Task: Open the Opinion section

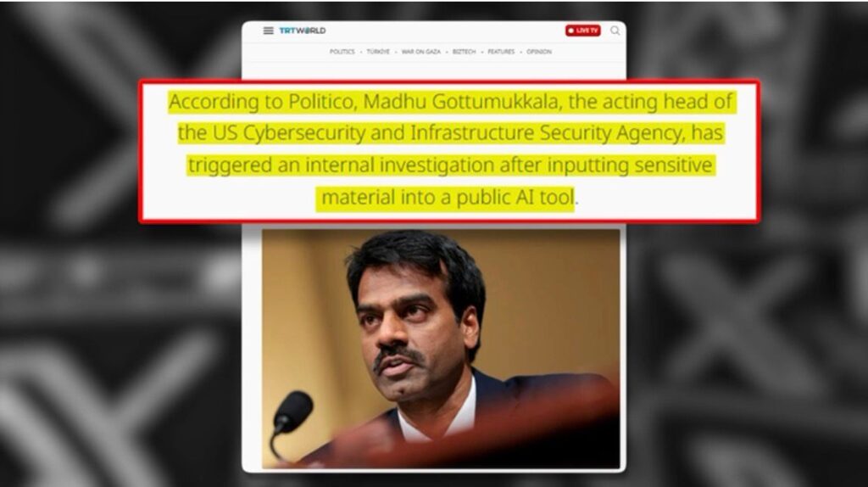Action: coord(538,52)
